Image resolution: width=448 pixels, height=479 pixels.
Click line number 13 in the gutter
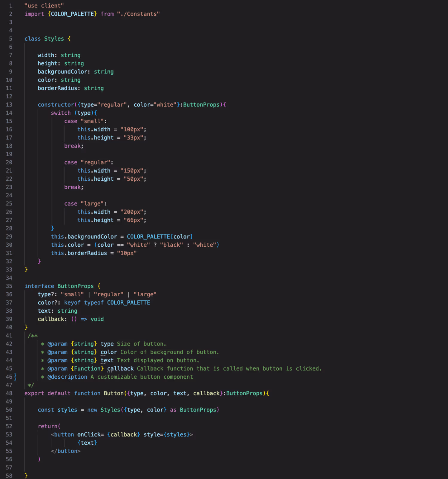9,105
